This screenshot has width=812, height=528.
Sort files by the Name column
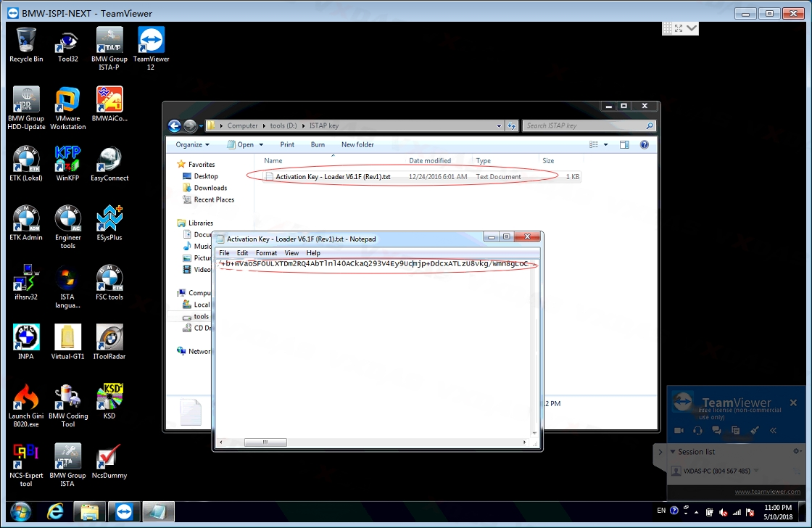[x=273, y=160]
